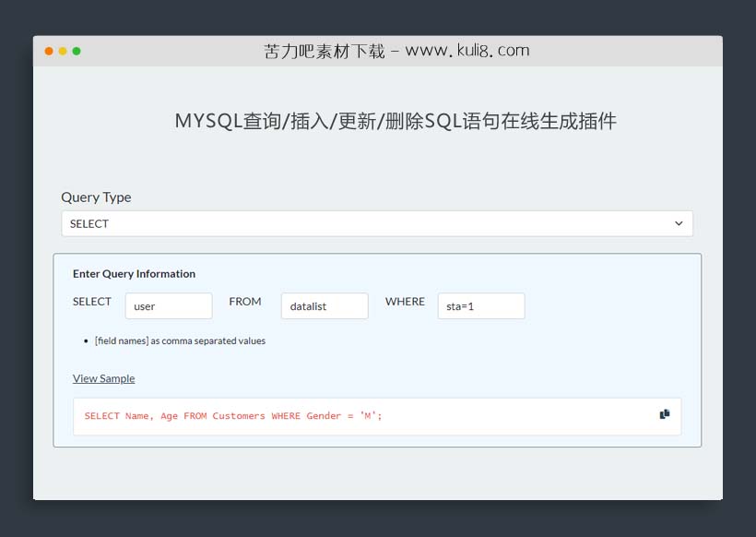Click the FROM field containing 'datalist'
Image resolution: width=756 pixels, height=537 pixels.
pos(325,305)
